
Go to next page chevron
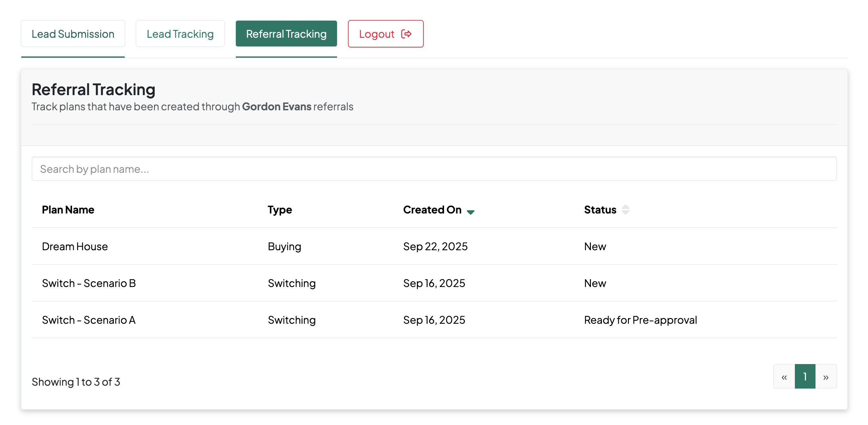pyautogui.click(x=825, y=377)
